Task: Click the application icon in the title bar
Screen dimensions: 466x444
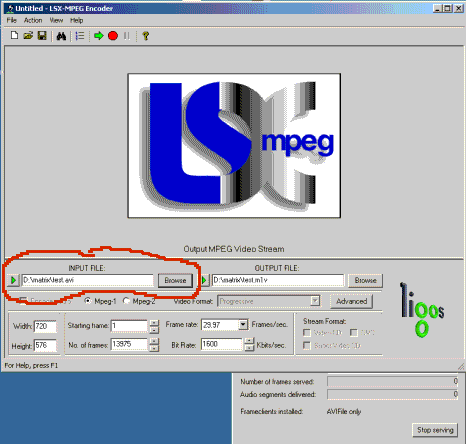Action: [x=10, y=8]
